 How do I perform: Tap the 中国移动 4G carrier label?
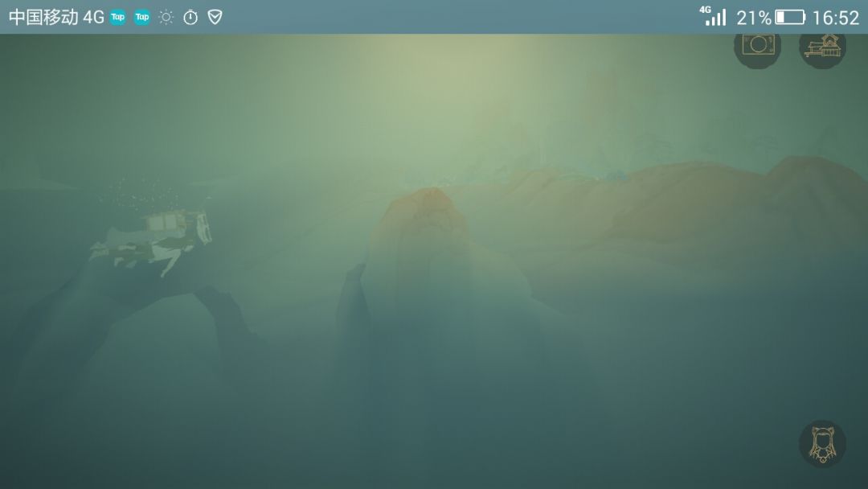[56, 17]
